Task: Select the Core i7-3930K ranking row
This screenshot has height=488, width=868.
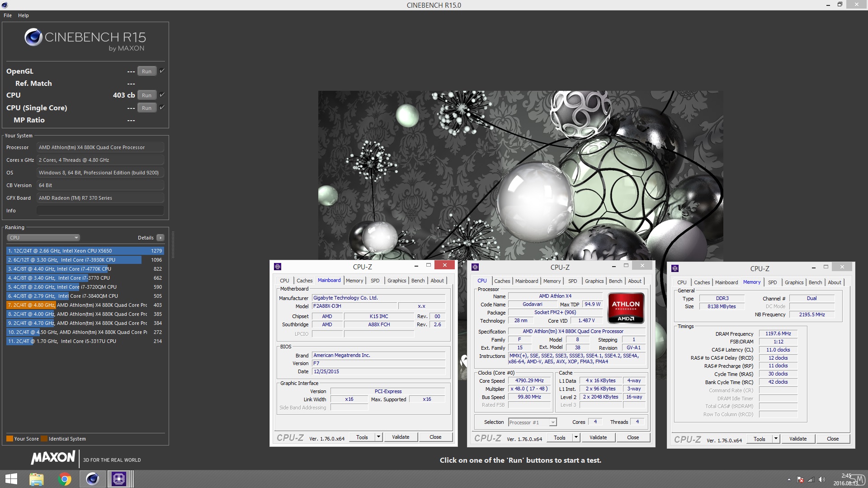Action: (x=85, y=260)
